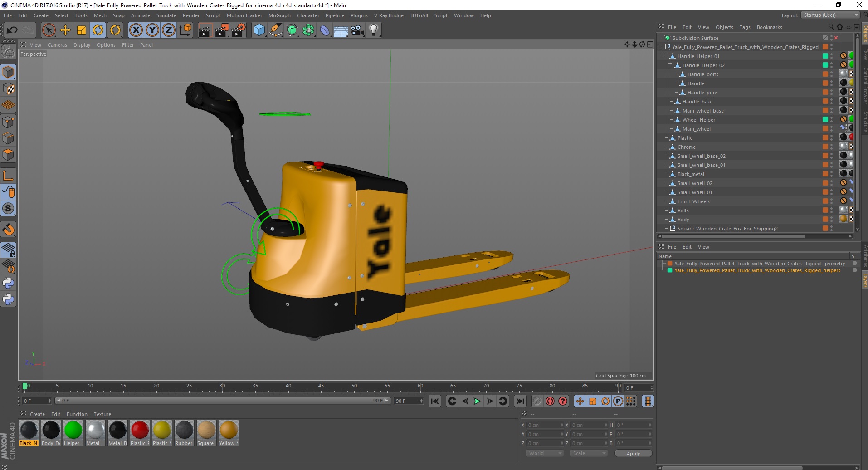This screenshot has width=868, height=470.
Task: Open the Takes side tab
Action: click(865, 55)
